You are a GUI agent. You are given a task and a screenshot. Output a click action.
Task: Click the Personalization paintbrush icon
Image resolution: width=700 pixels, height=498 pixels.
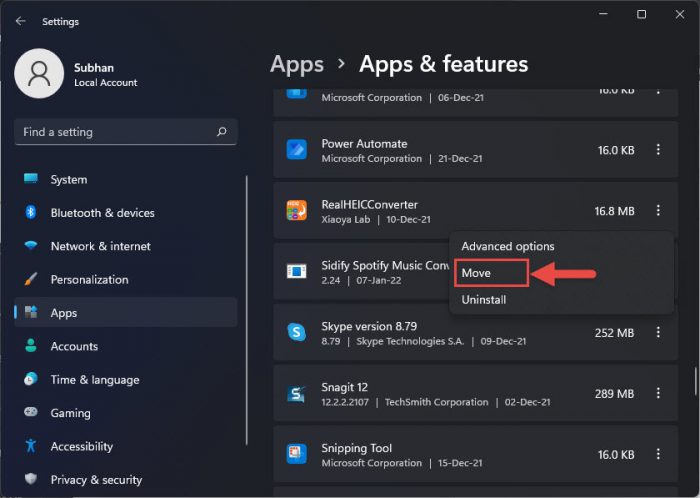(x=31, y=279)
